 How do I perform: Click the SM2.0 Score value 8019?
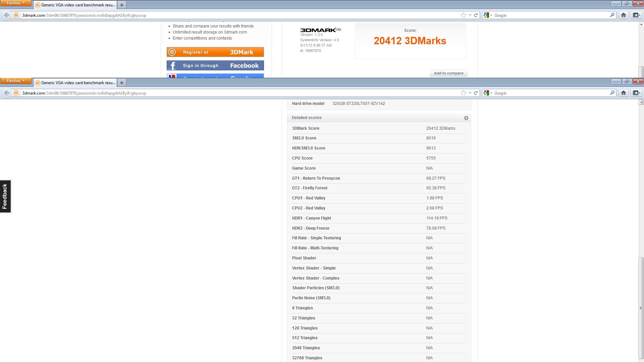(x=431, y=138)
